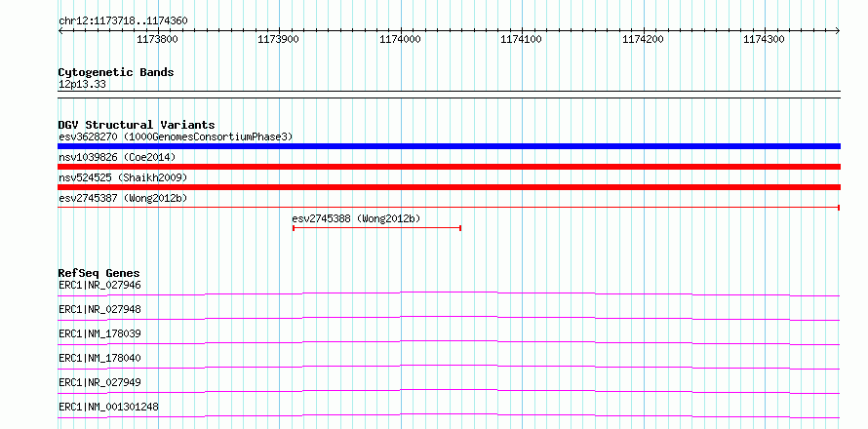868x429 pixels.
Task: Click the magenta ERC1|NR_027946 gene line
Action: pyautogui.click(x=449, y=292)
